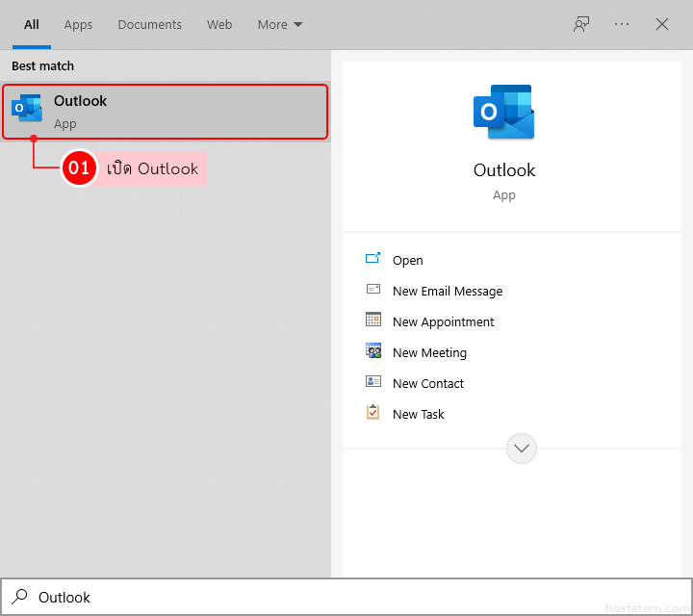
Task: Click the New Meeting icon
Action: click(373, 351)
